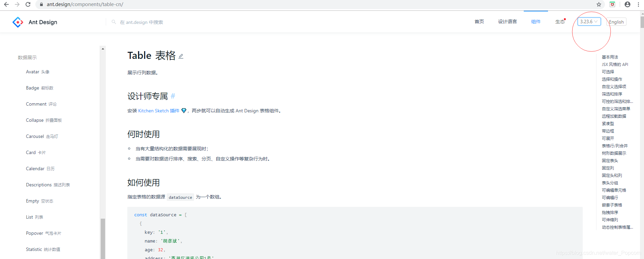644x259 pixels.
Task: Click the blue diamond Sketch icon
Action: (184, 111)
